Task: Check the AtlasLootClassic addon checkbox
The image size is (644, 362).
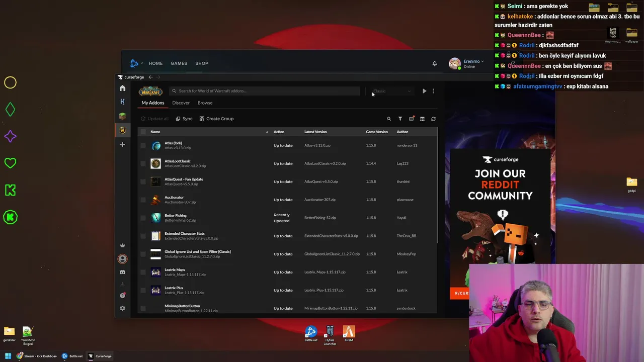Action: [x=143, y=163]
